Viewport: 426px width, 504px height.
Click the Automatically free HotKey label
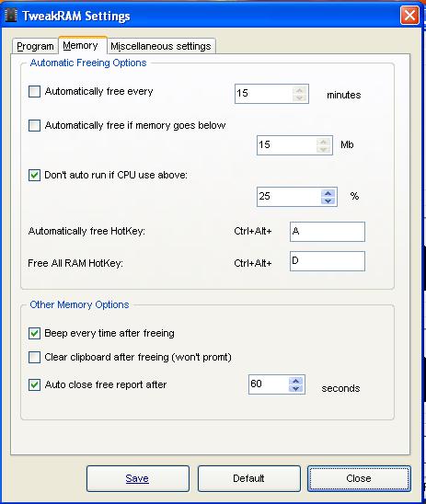pyautogui.click(x=86, y=231)
